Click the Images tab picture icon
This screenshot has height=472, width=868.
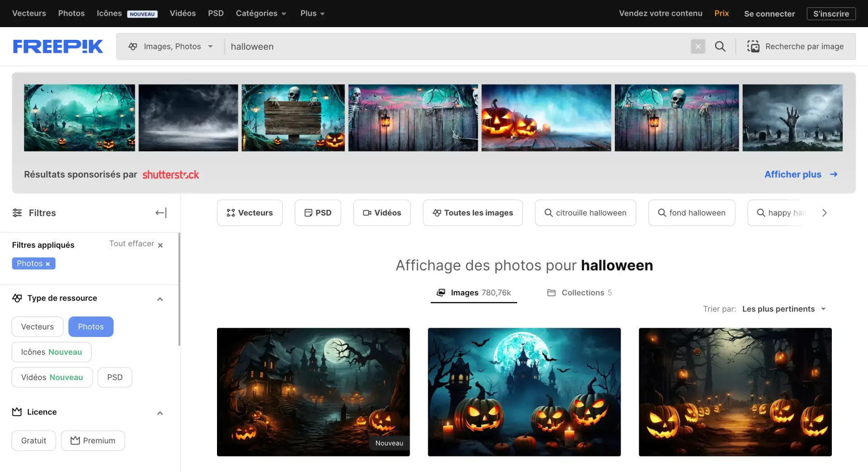pos(441,293)
